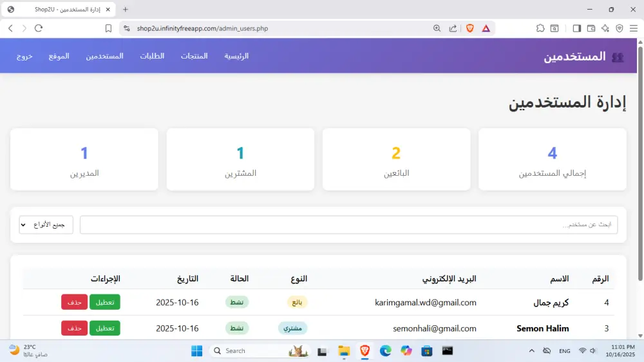This screenshot has width=644, height=362.
Task: Disable user Semon Halim with تعطيل
Action: [x=105, y=329]
